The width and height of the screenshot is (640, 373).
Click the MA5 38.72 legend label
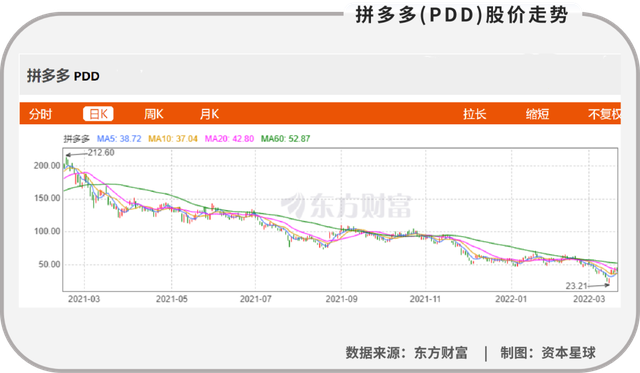click(x=119, y=139)
